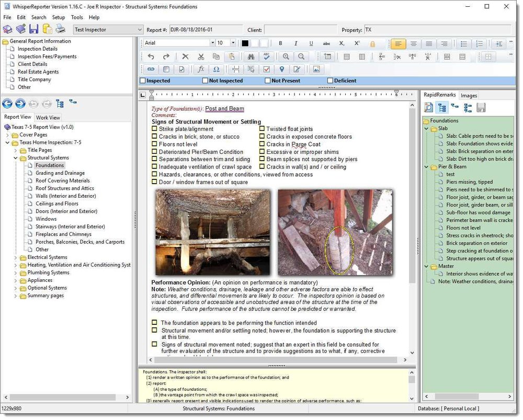The width and height of the screenshot is (523, 420).
Task: Tick Twisted float joints checkbox
Action: click(262, 129)
